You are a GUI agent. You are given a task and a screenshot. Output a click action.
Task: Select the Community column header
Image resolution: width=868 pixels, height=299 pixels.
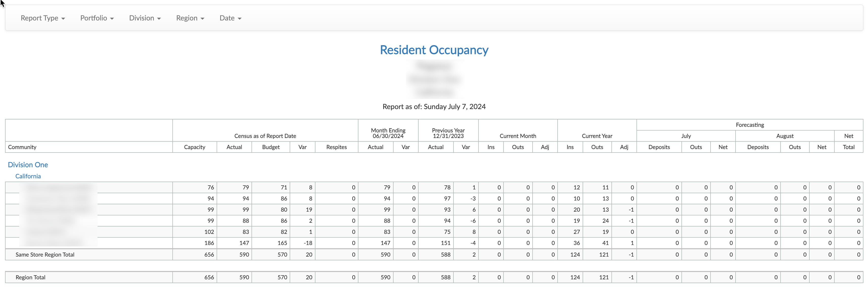point(22,147)
